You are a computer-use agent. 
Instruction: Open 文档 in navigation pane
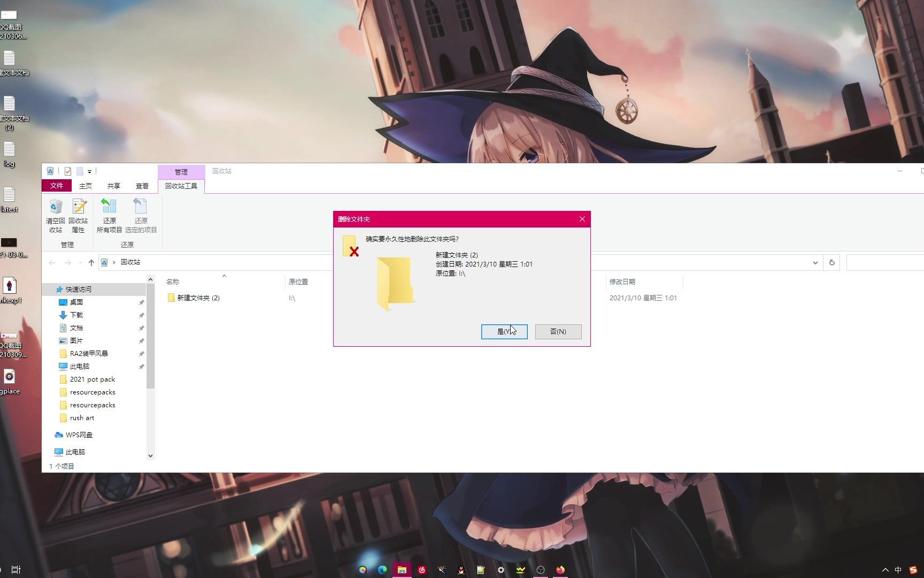click(76, 328)
